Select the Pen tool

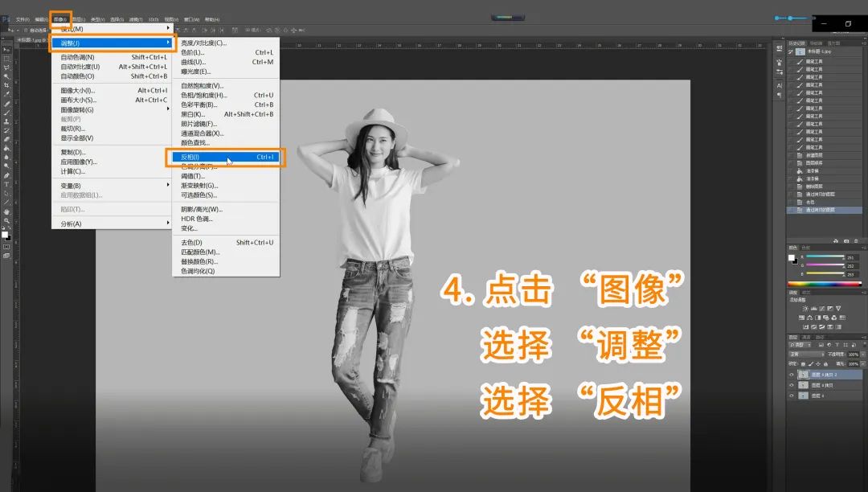tap(6, 175)
